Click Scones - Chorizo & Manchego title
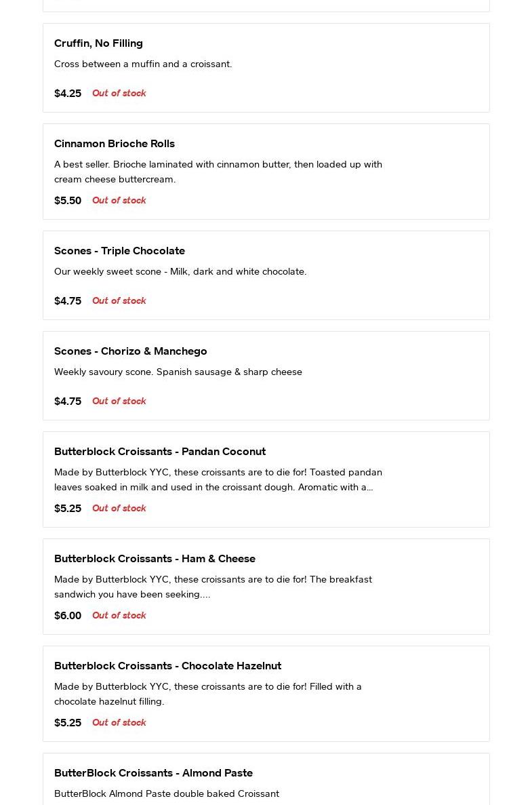The width and height of the screenshot is (532, 805). pyautogui.click(x=131, y=351)
